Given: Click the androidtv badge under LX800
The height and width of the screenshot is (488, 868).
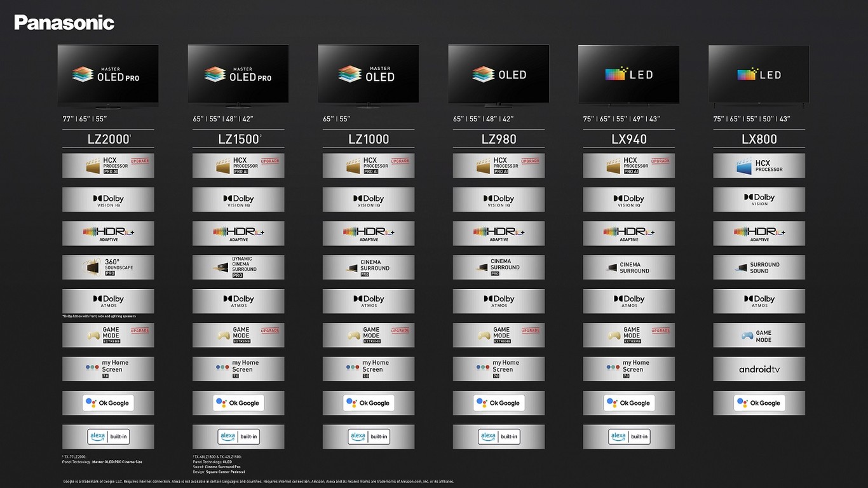Looking at the screenshot, I should click(x=759, y=369).
